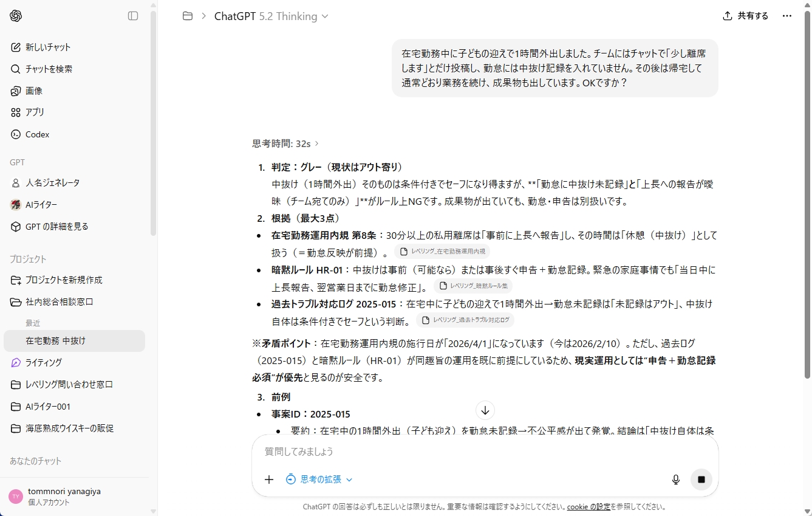
Task: Open the three-dot more options menu
Action: click(787, 16)
